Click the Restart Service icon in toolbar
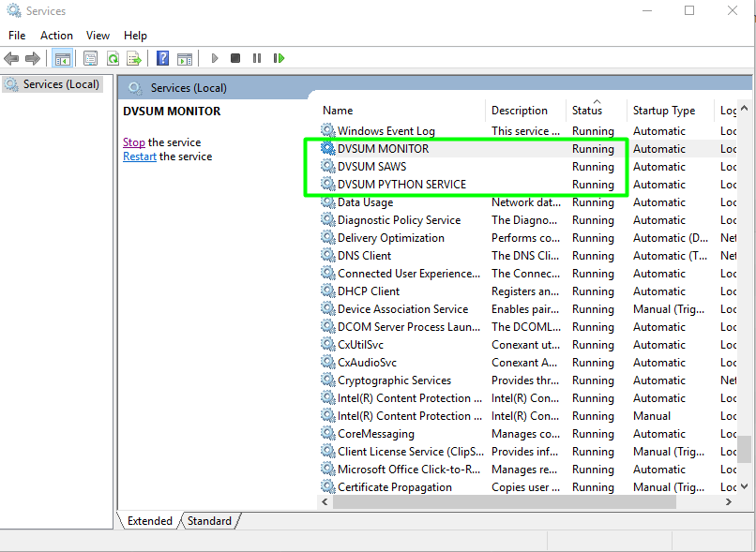The height and width of the screenshot is (552, 756). (279, 58)
